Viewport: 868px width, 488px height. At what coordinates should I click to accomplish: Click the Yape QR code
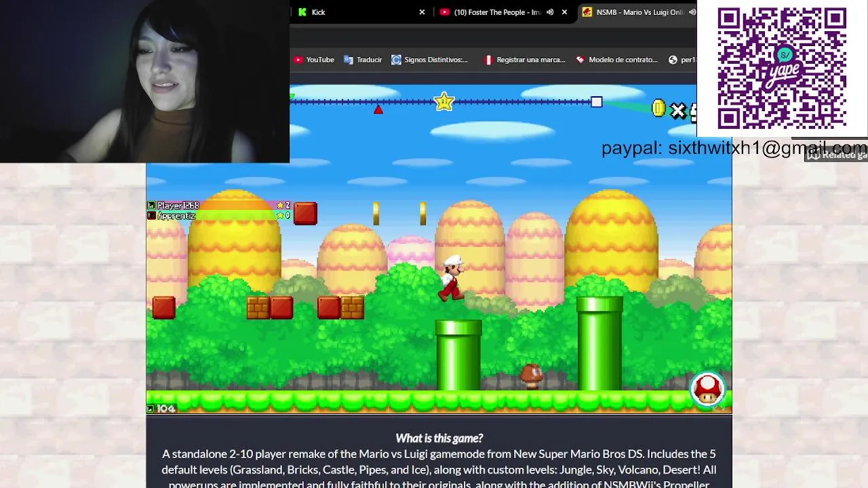(782, 68)
